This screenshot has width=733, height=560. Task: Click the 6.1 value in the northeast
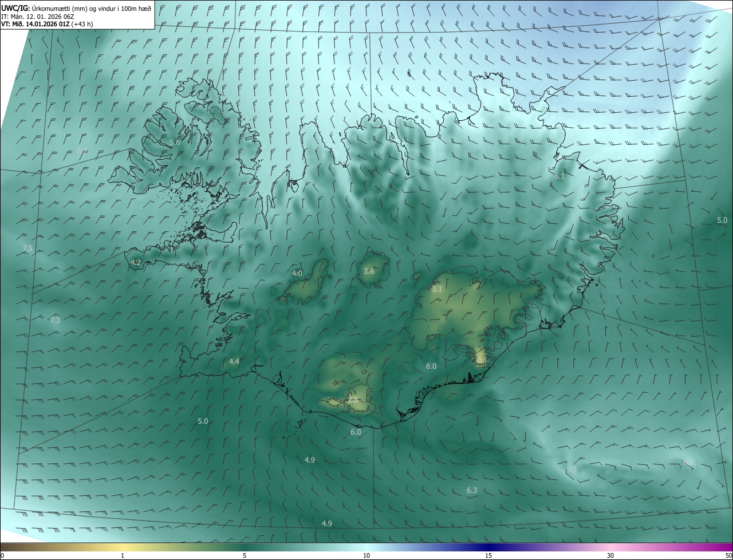pyautogui.click(x=559, y=176)
